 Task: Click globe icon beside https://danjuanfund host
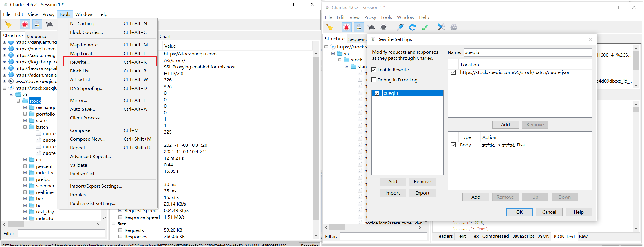click(x=11, y=42)
